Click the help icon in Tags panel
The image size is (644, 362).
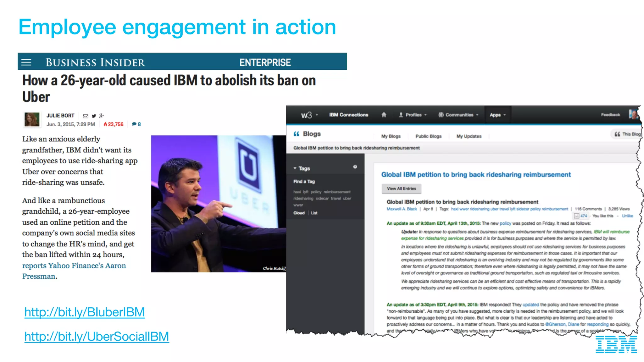[355, 167]
